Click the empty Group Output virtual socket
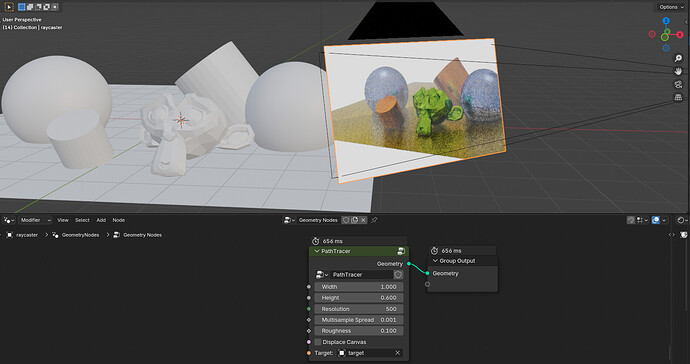The height and width of the screenshot is (364, 690). (427, 284)
